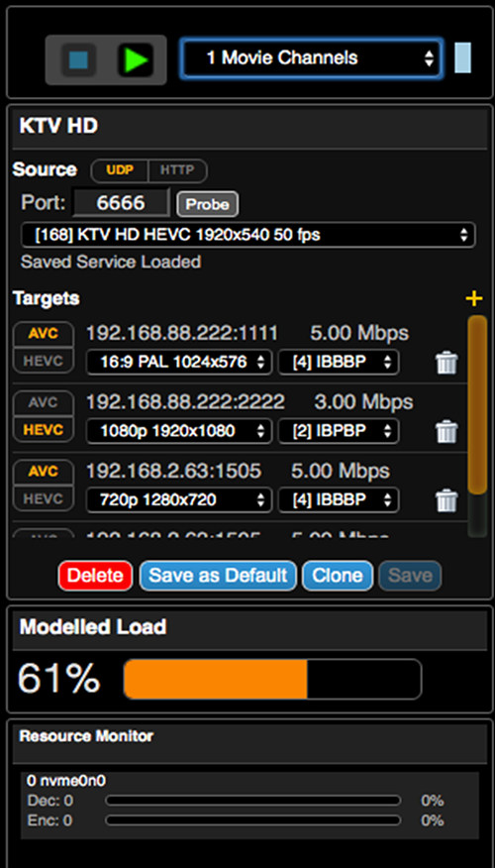Delete the 192.168.88.222:1111 target with trash icon

[446, 363]
